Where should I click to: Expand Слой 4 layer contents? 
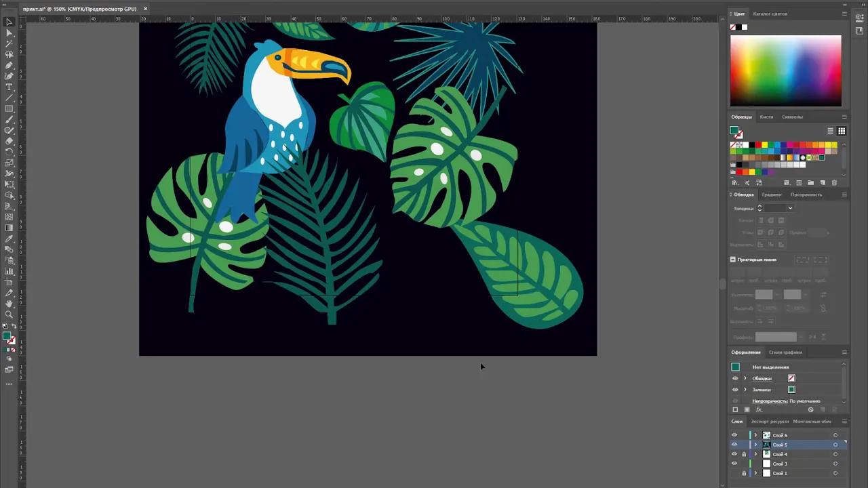point(755,454)
